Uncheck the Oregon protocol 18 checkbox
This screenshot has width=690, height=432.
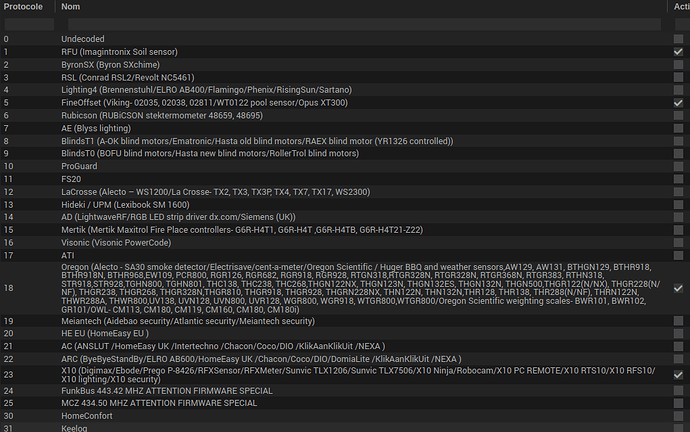678,288
